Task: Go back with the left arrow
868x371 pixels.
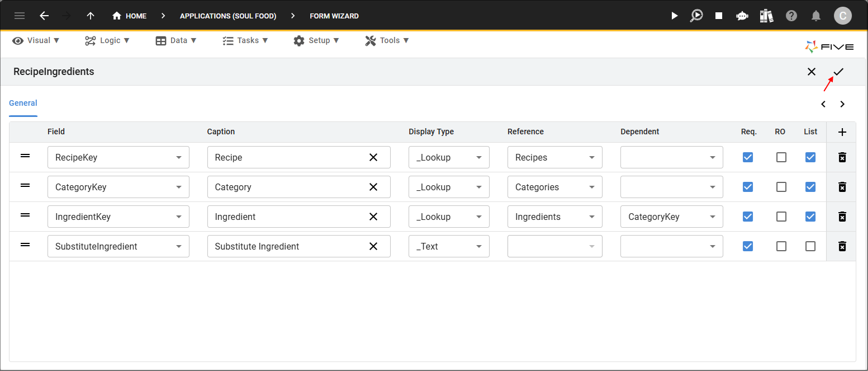Action: pyautogui.click(x=44, y=16)
